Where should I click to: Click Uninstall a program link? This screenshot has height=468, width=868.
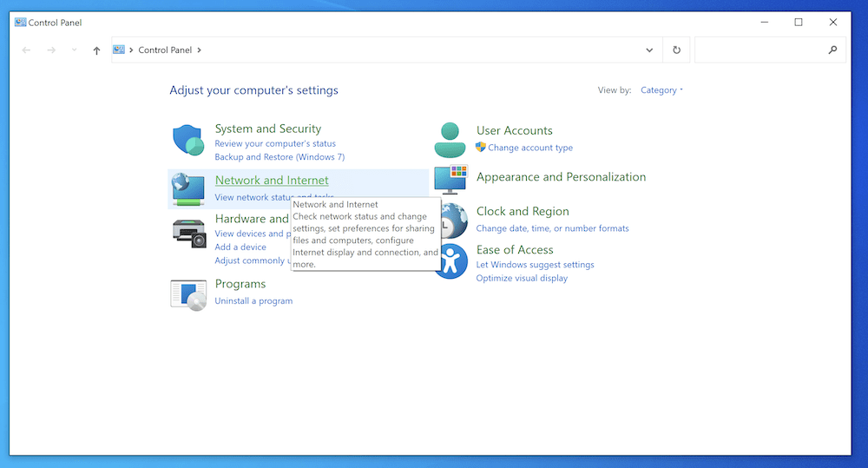tap(253, 300)
